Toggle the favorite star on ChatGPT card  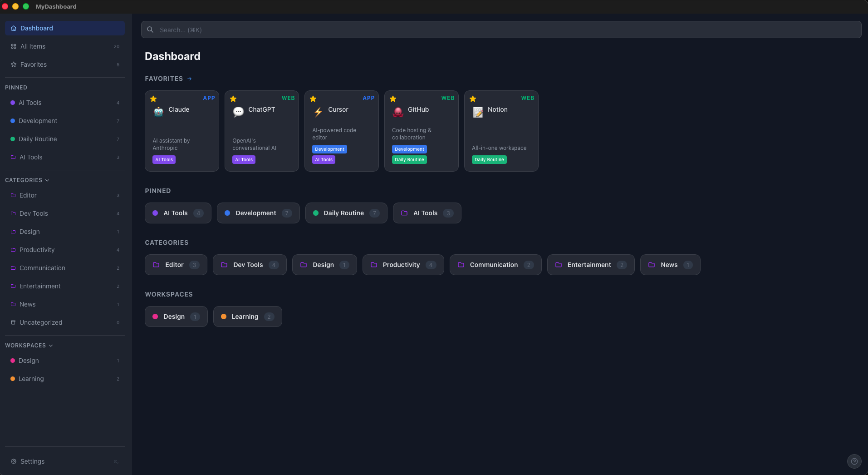coord(233,98)
